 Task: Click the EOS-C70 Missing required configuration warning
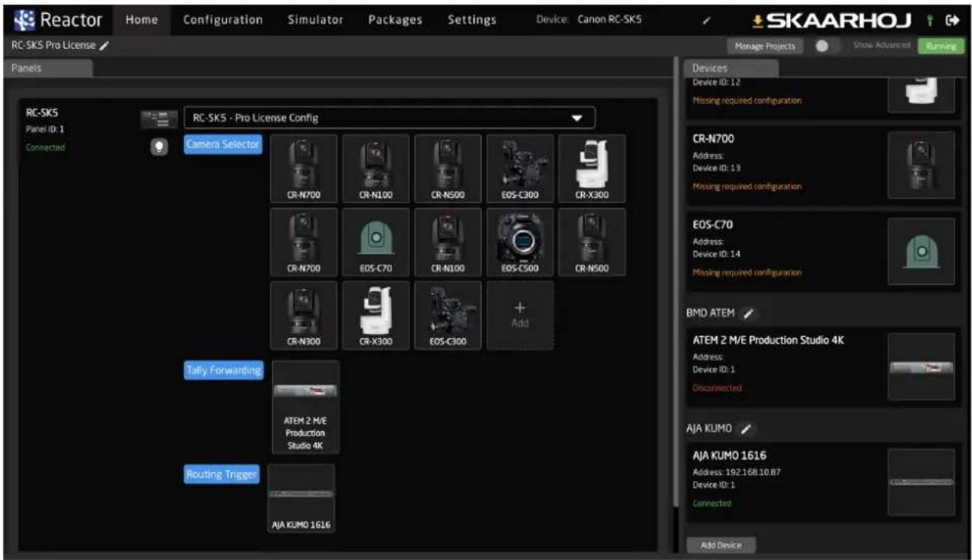(x=747, y=273)
